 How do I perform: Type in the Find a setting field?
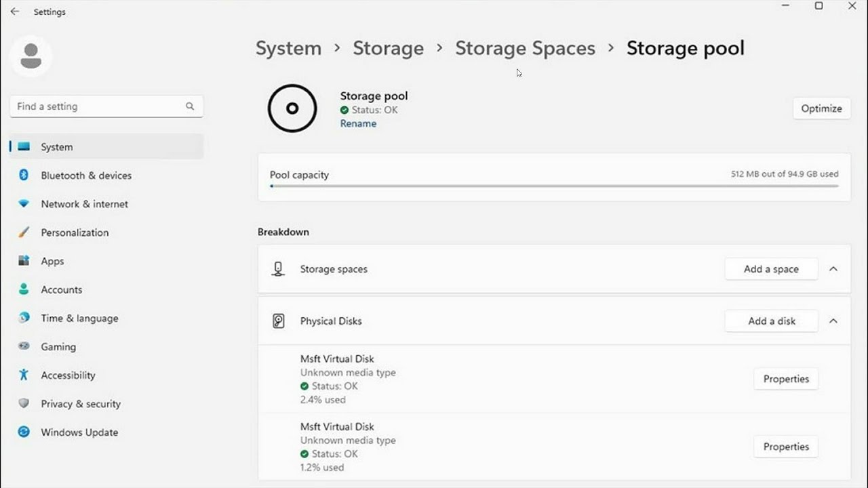pos(98,106)
